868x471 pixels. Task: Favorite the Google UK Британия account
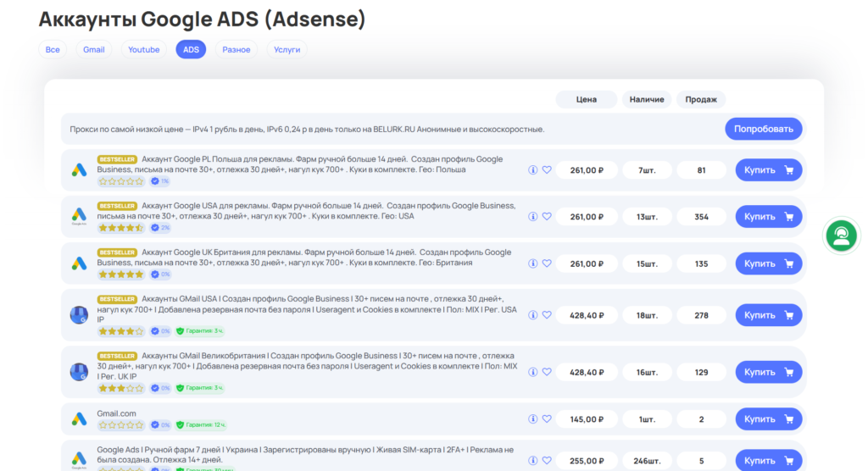(547, 263)
